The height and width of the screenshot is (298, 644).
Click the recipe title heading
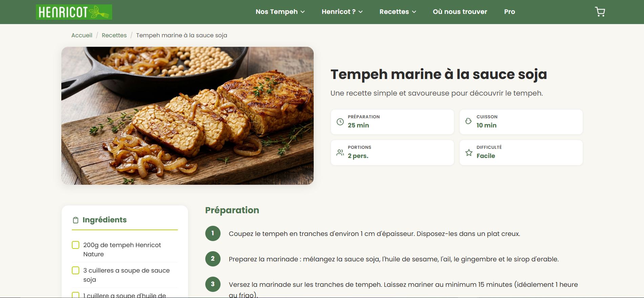[439, 75]
